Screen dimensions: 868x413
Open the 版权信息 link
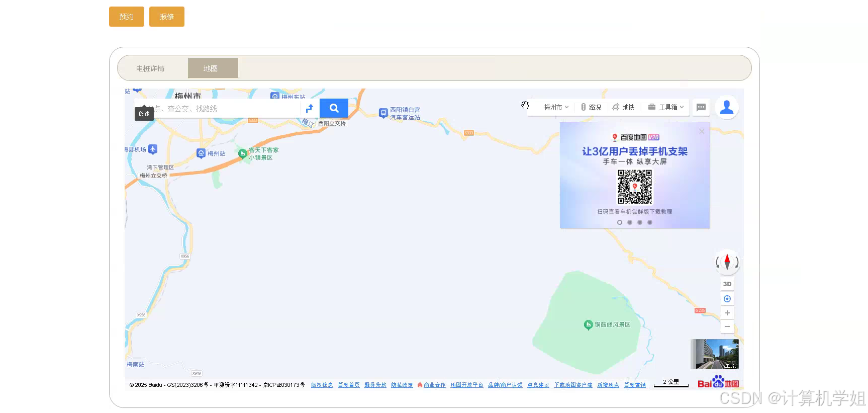coord(322,385)
